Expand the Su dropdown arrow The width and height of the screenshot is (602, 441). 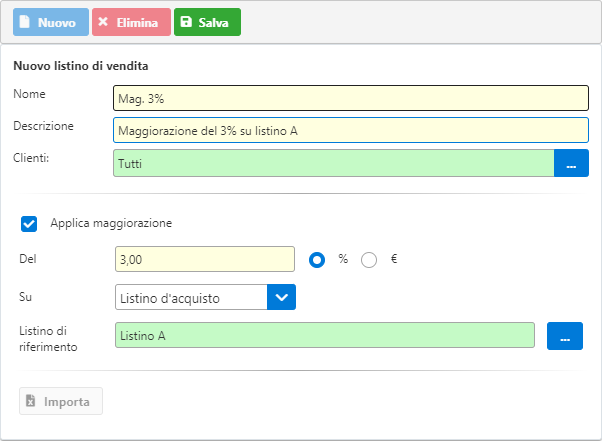click(x=281, y=297)
